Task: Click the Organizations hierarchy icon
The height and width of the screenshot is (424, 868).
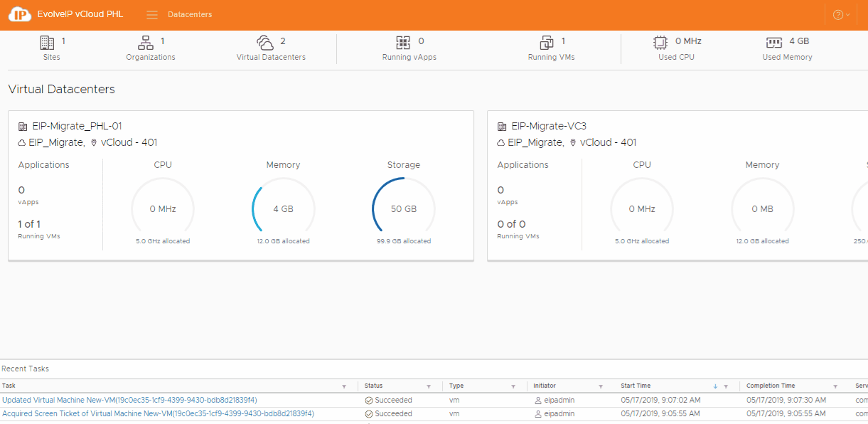Action: pyautogui.click(x=146, y=43)
